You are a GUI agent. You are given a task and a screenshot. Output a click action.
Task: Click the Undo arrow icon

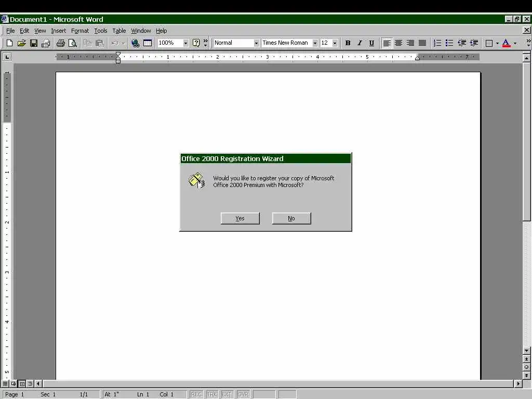click(115, 43)
